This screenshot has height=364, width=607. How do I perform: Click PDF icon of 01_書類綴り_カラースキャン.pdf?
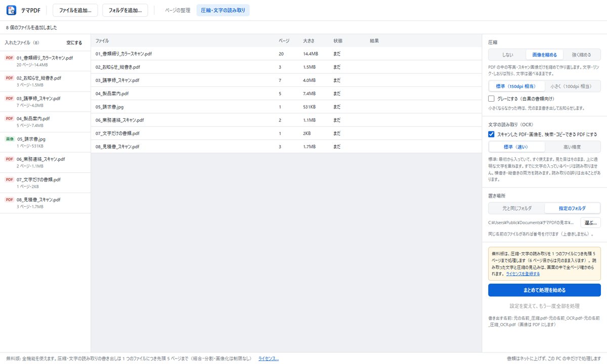tap(10, 58)
